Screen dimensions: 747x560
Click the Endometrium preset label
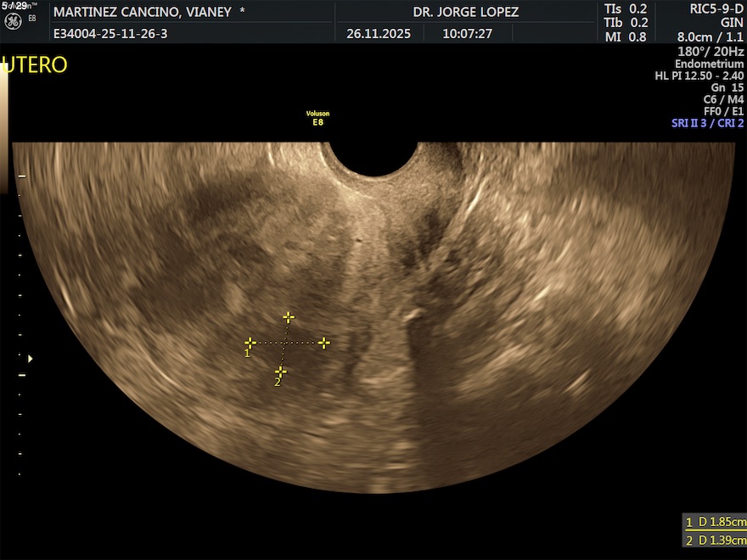pyautogui.click(x=709, y=64)
